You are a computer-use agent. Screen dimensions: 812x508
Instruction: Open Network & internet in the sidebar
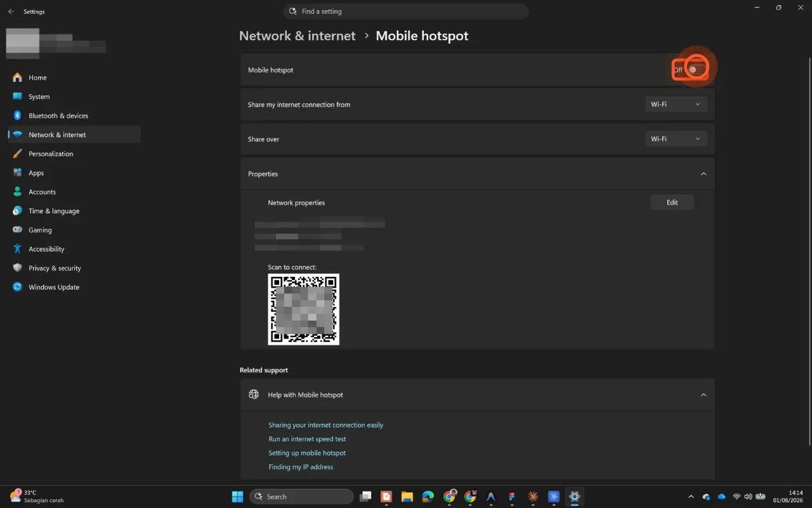click(74, 135)
